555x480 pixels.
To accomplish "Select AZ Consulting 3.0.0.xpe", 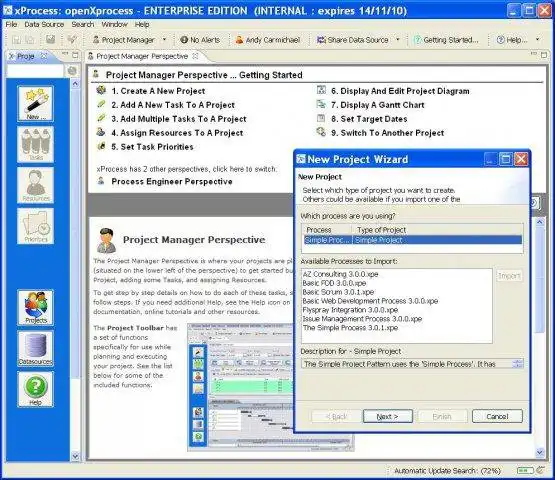I will point(341,274).
